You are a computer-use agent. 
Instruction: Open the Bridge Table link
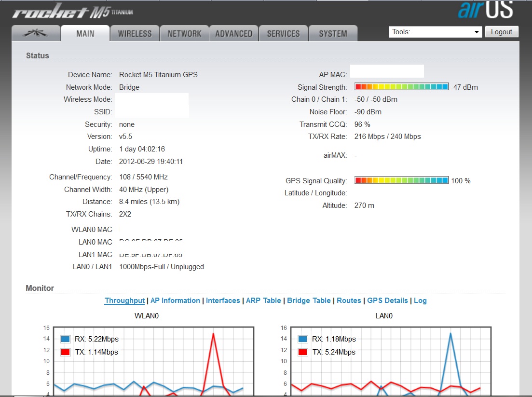pyautogui.click(x=309, y=301)
